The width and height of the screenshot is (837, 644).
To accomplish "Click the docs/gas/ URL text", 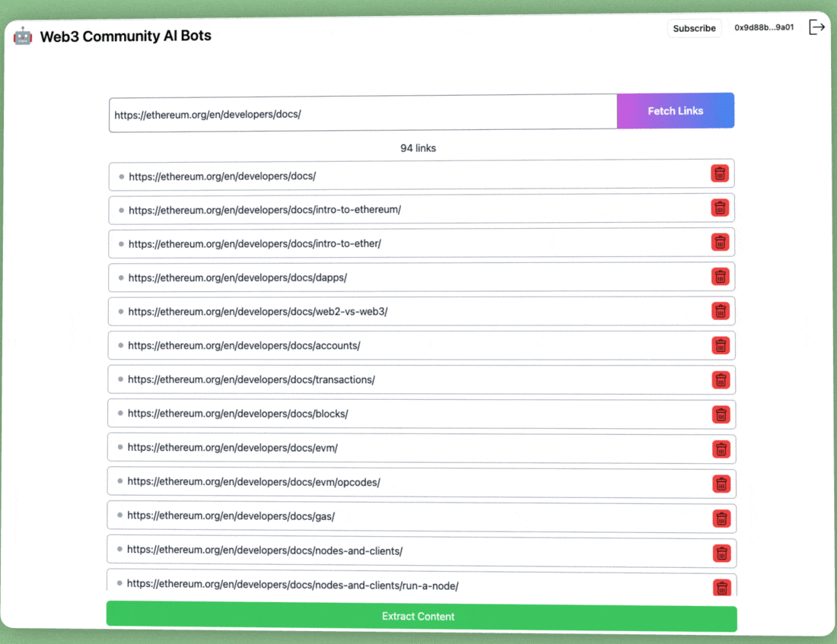I will coord(231,516).
